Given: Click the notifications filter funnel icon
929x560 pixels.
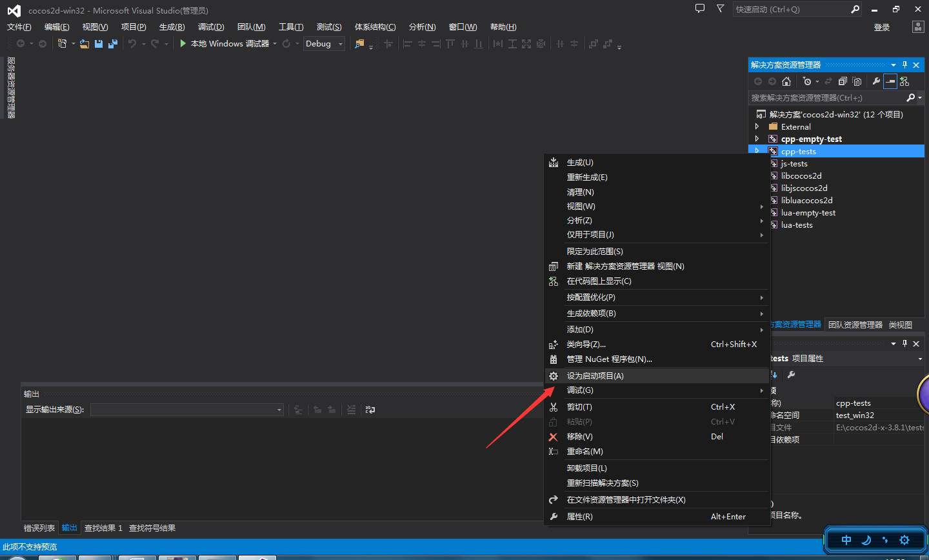Looking at the screenshot, I should click(721, 8).
